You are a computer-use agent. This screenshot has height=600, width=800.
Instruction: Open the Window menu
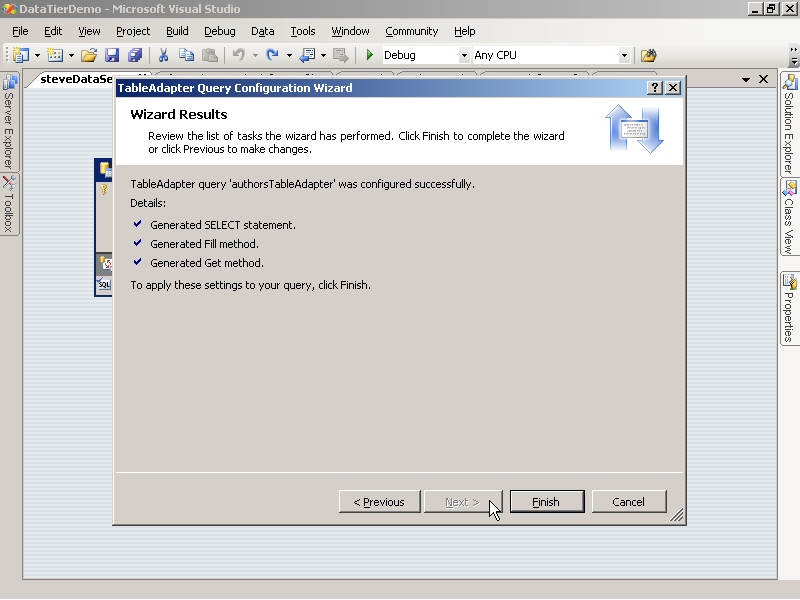351,31
